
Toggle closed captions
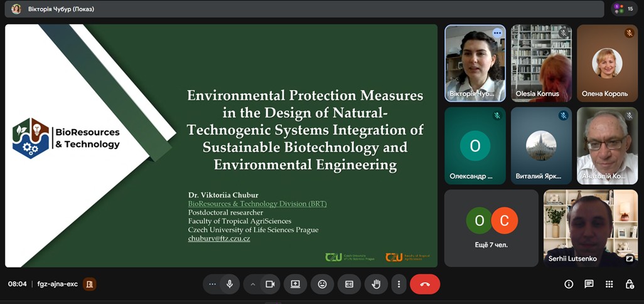click(349, 284)
